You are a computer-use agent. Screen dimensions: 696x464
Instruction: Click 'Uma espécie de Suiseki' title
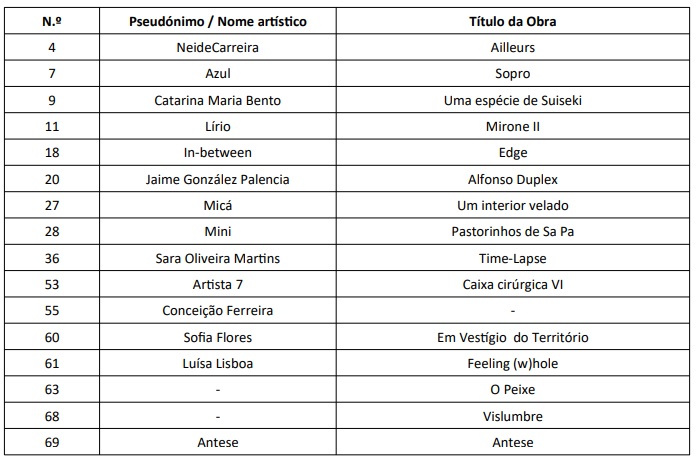512,100
